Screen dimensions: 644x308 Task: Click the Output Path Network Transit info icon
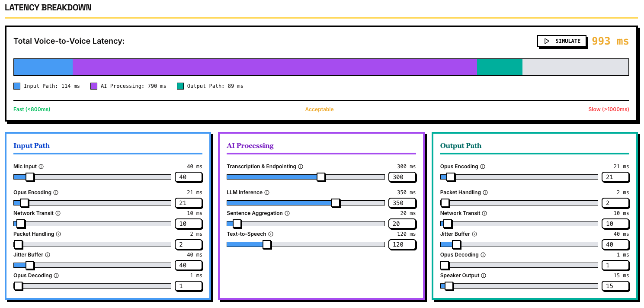click(484, 213)
